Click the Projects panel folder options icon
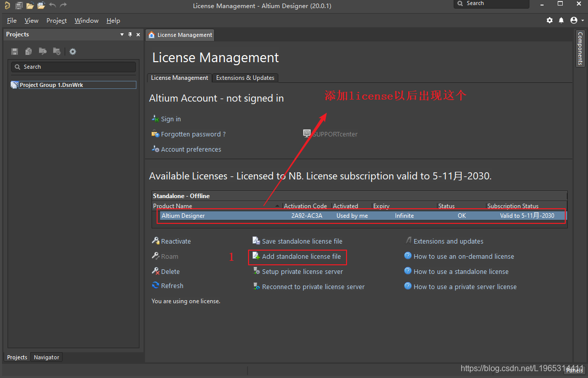This screenshot has width=588, height=378. 57,52
